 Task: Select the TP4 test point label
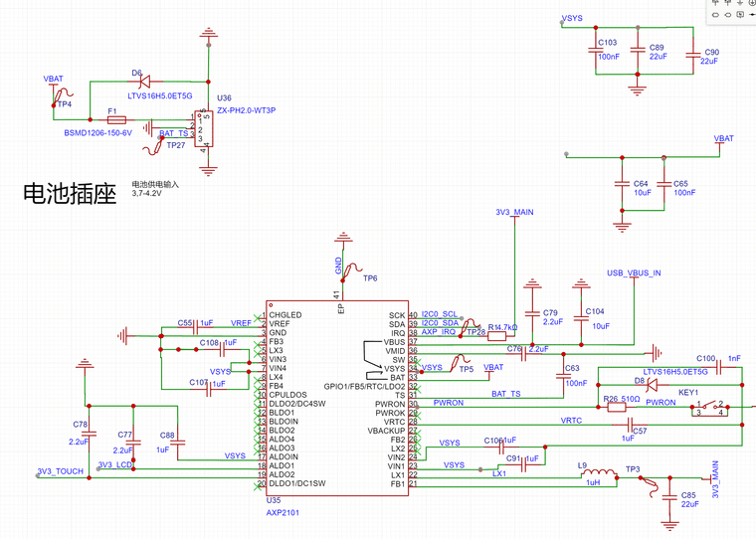[x=64, y=104]
